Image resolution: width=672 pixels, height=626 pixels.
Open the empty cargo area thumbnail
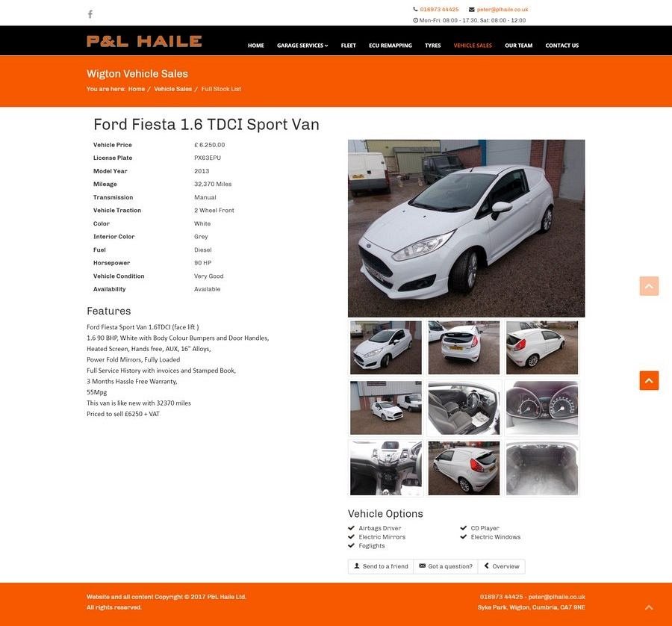click(x=542, y=468)
